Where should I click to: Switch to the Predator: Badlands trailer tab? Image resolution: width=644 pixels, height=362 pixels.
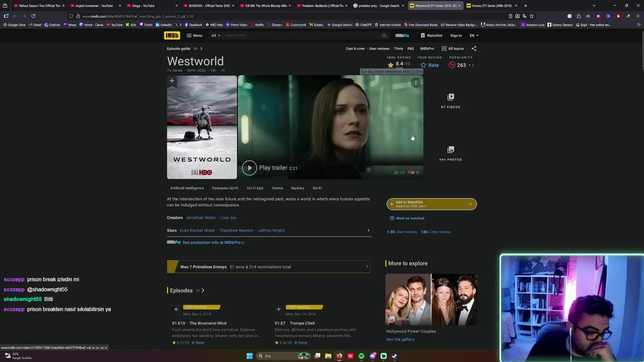coord(323,6)
